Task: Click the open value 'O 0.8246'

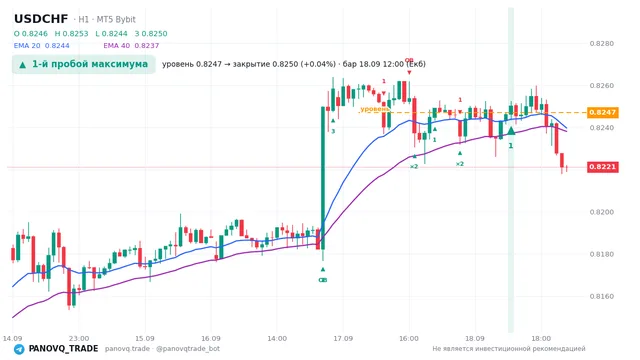Action: coord(31,34)
